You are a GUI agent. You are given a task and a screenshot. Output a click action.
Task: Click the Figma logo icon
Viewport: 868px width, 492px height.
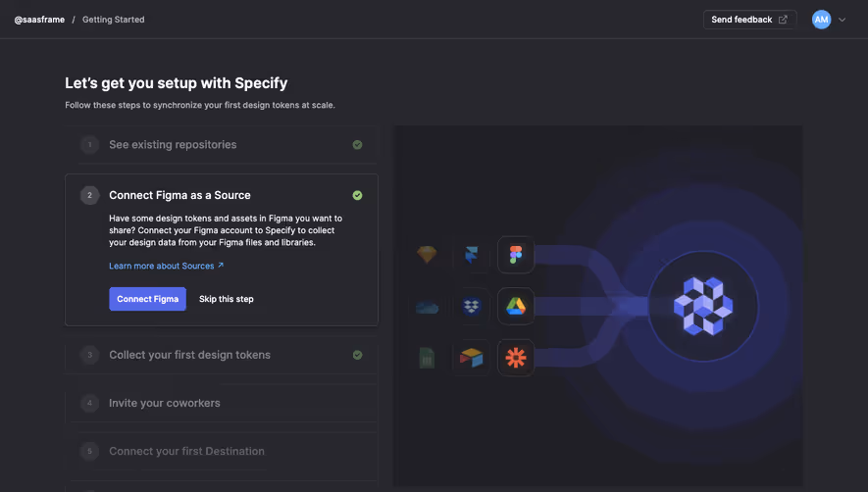coord(516,255)
